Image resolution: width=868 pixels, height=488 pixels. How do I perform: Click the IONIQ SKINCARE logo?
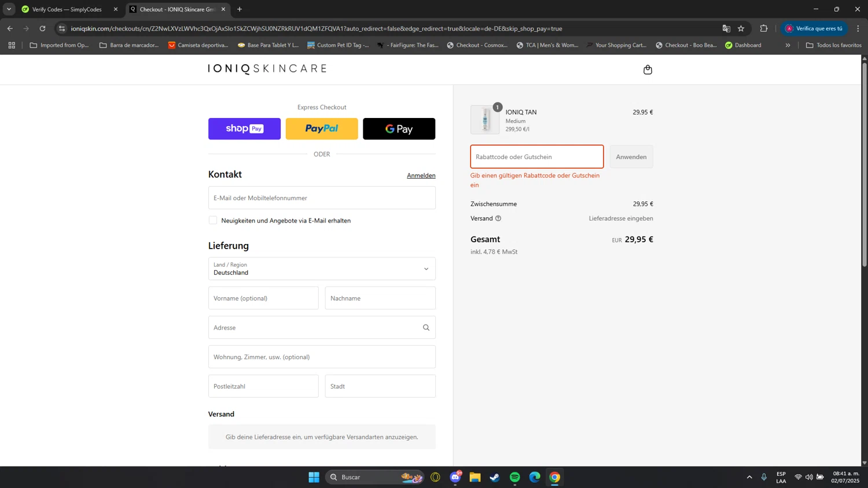point(267,69)
